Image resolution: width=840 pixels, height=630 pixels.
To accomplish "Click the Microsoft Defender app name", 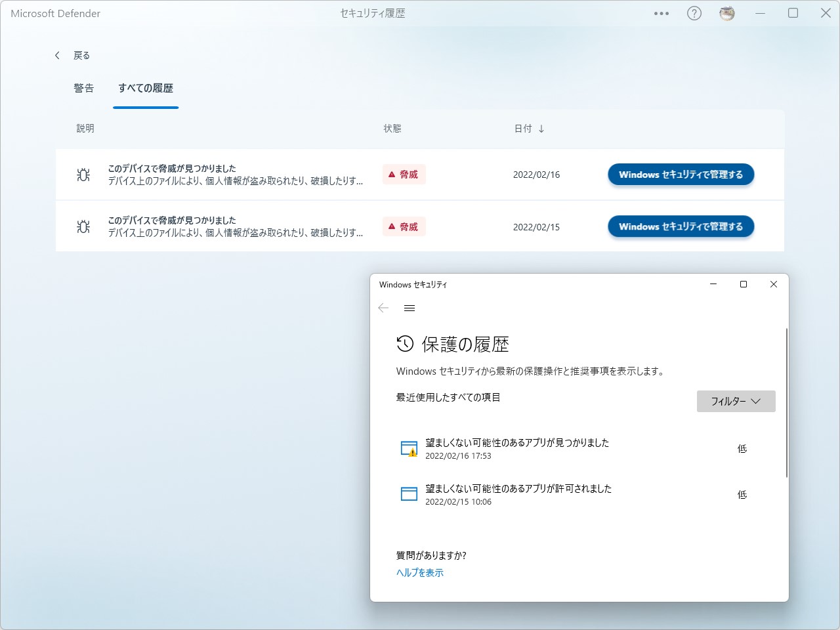I will point(56,13).
